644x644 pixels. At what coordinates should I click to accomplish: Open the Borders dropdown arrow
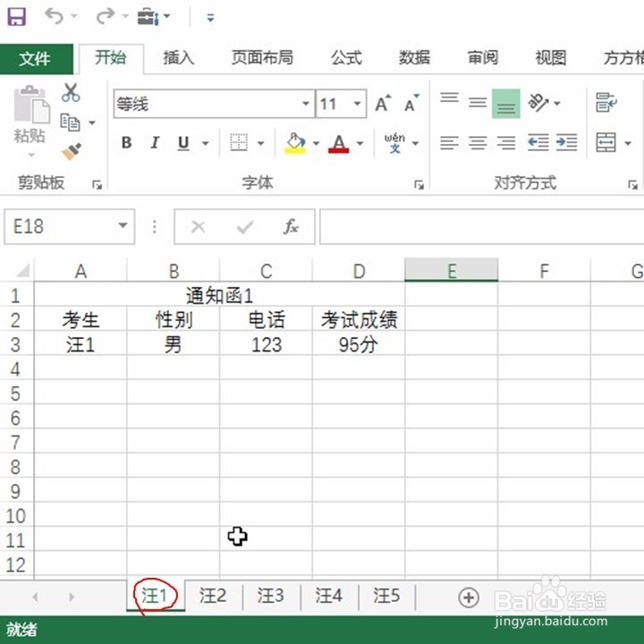pyautogui.click(x=260, y=143)
